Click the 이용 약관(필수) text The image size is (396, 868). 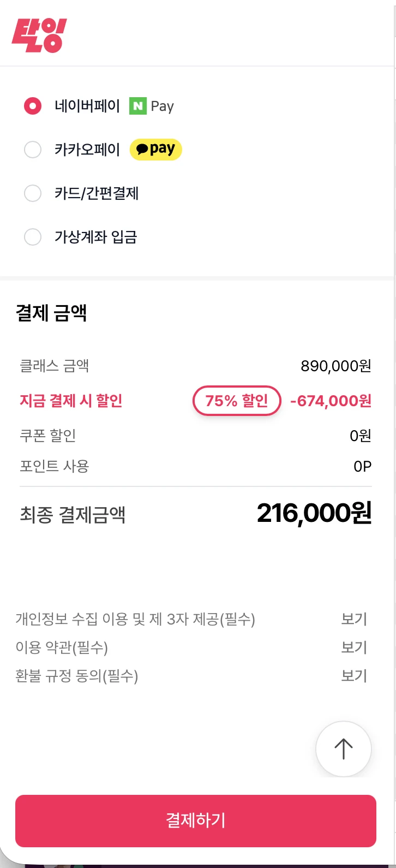[62, 647]
